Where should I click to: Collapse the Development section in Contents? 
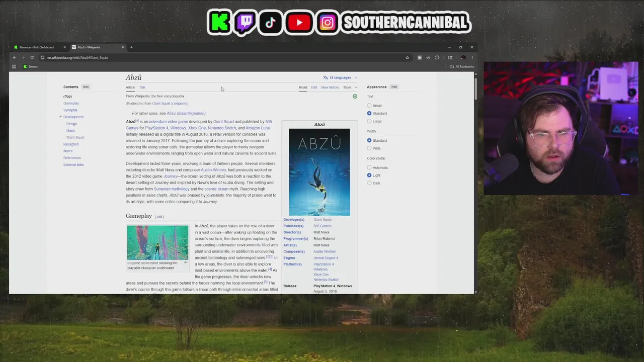click(x=60, y=117)
